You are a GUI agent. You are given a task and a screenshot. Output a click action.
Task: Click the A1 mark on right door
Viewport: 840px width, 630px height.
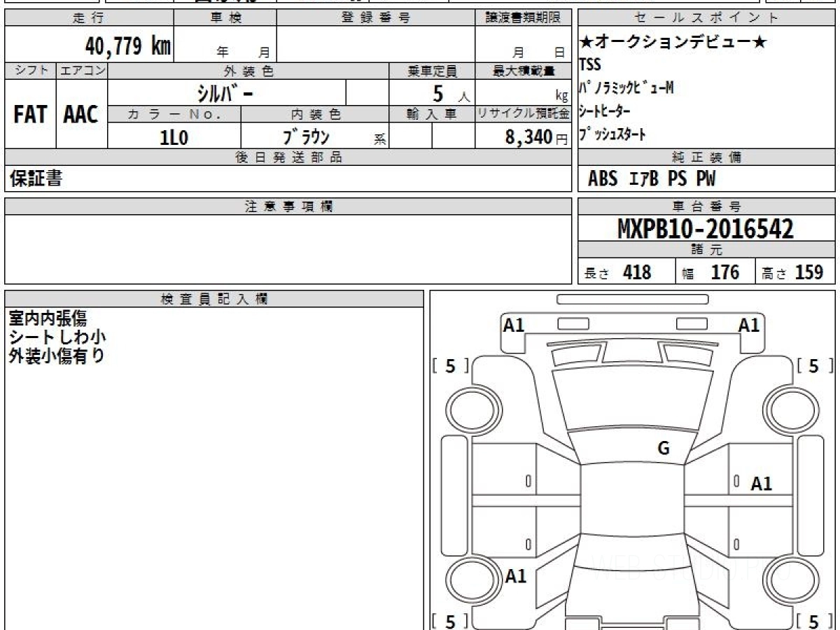pos(762,484)
